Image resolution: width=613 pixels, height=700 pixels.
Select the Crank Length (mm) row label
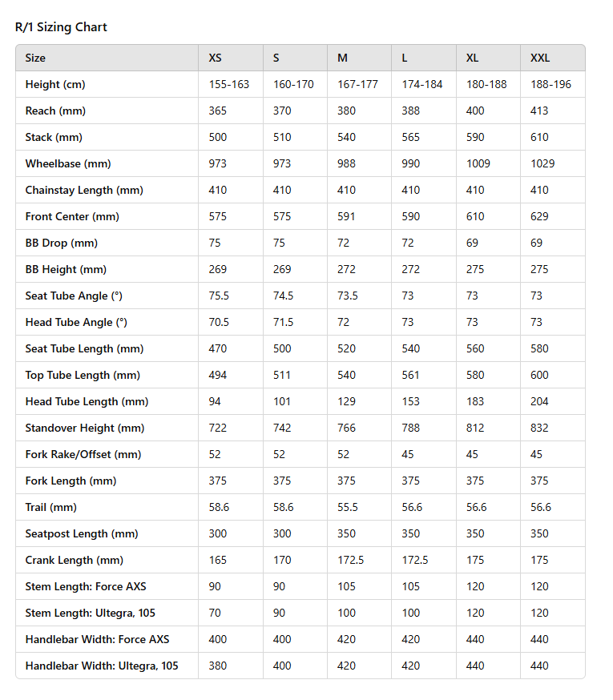(x=75, y=560)
